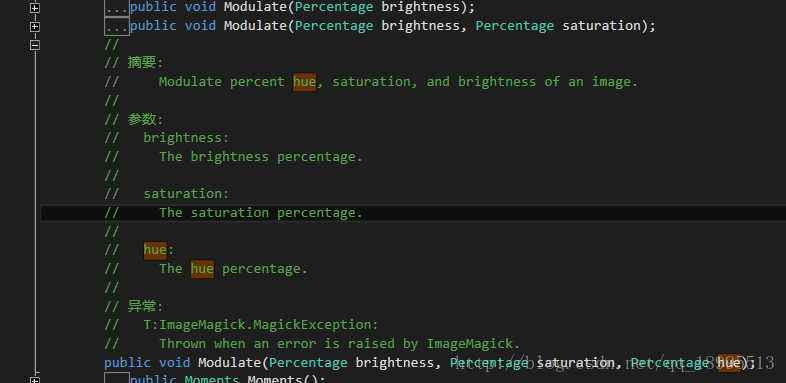Click 'public' keyword of the three-parameter Modulate
Screen dimensions: 786x383
pos(127,362)
